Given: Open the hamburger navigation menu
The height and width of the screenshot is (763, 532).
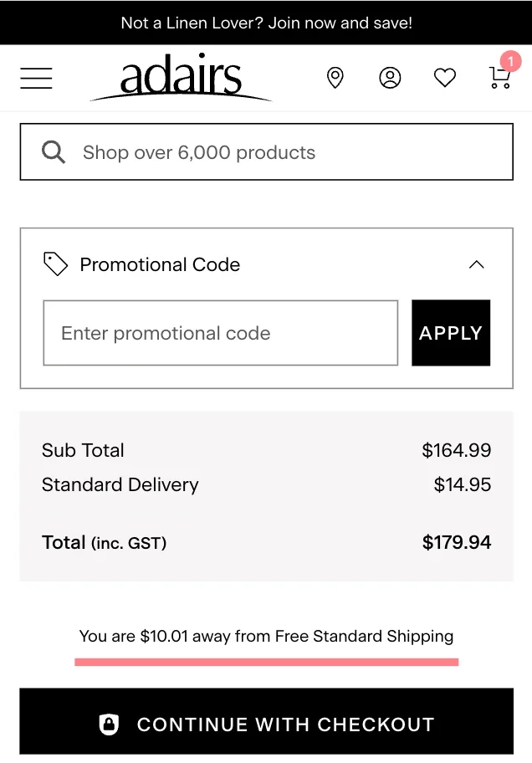Looking at the screenshot, I should click(36, 77).
